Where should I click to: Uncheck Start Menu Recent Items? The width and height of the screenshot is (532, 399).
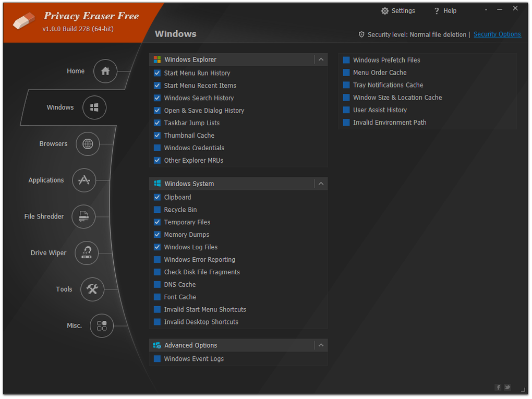[x=157, y=86]
